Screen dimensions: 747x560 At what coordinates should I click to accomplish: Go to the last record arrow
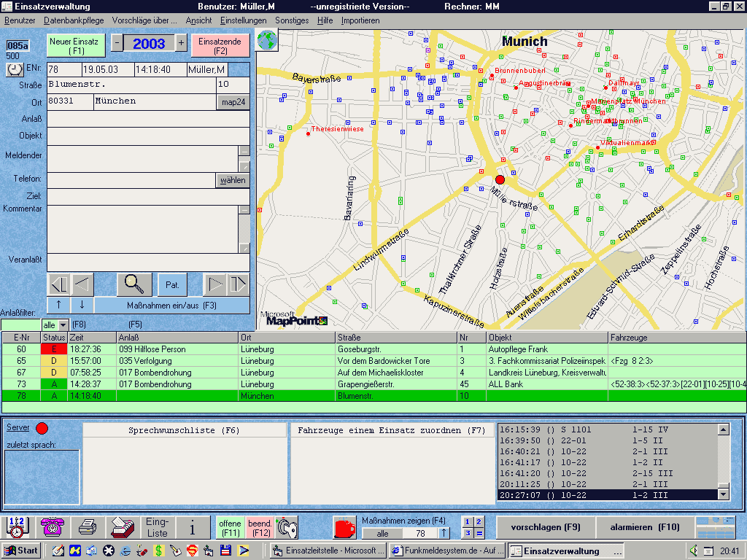click(x=238, y=284)
